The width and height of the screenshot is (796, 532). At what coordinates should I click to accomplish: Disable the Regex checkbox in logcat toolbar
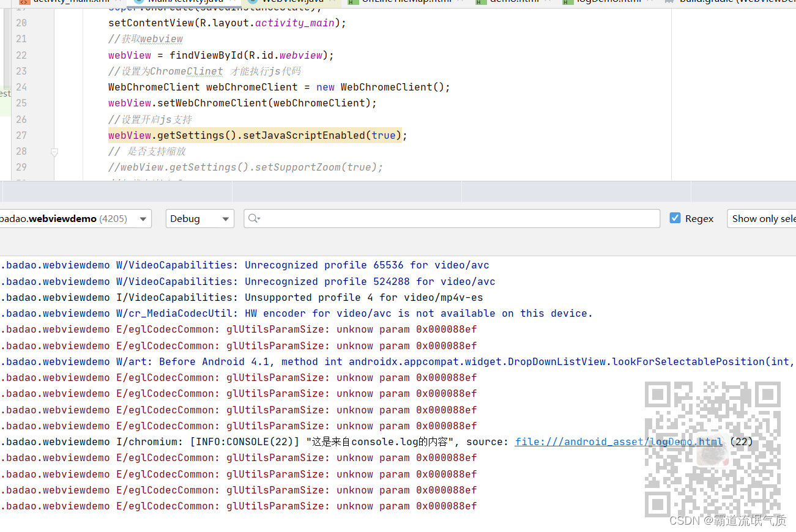(675, 218)
